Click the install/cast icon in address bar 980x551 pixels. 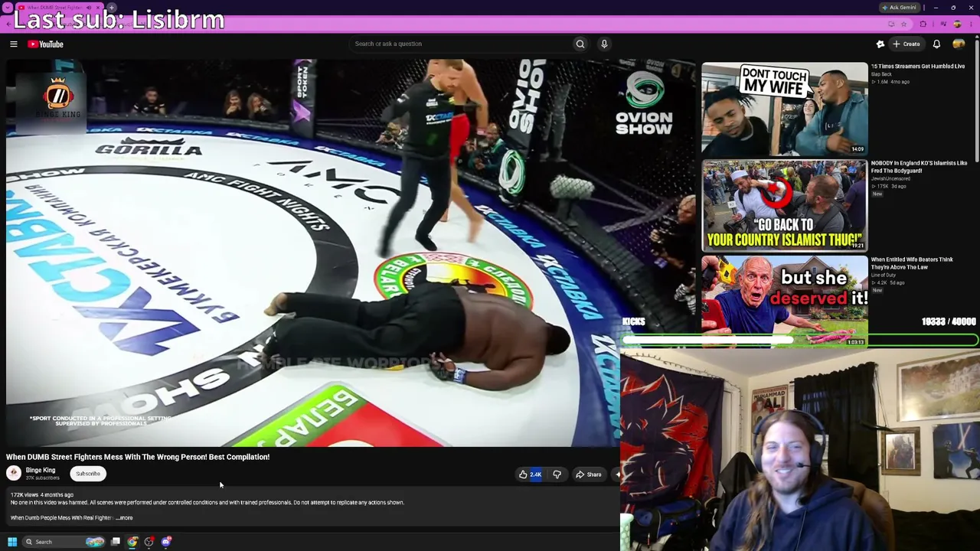point(891,24)
